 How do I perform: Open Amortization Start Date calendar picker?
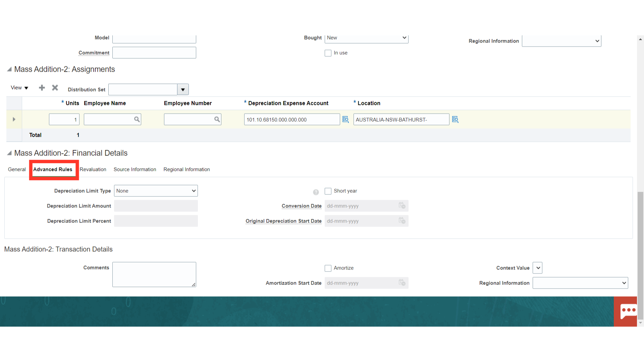click(x=402, y=283)
